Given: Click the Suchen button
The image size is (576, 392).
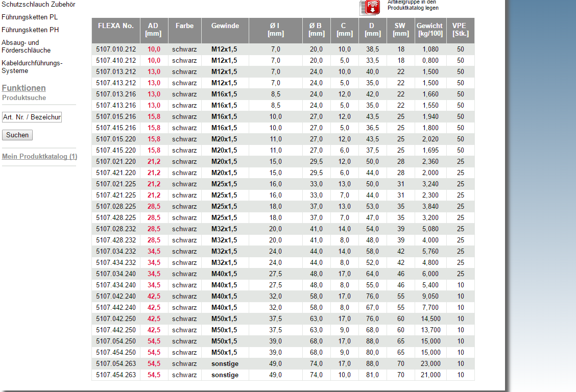Looking at the screenshot, I should (17, 135).
